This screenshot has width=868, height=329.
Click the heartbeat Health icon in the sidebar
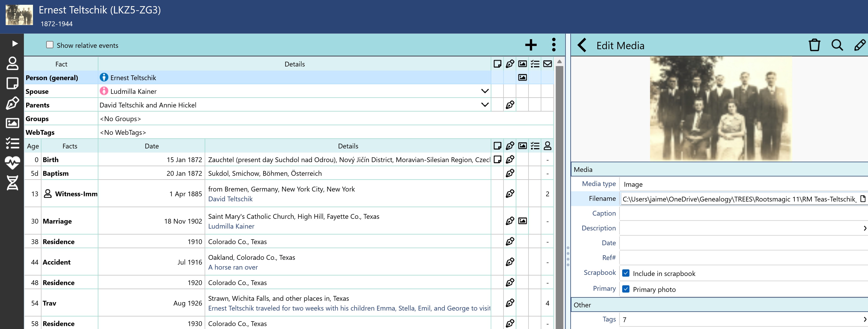(13, 163)
